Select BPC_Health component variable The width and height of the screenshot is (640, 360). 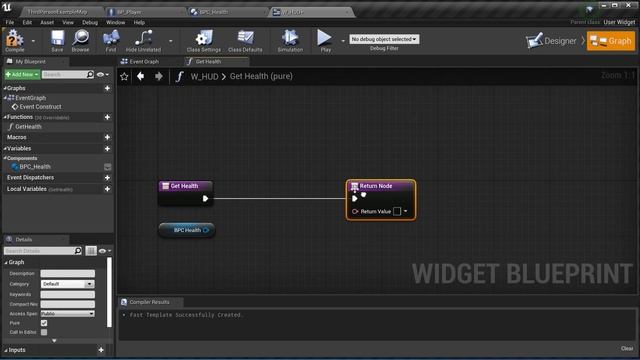coord(35,167)
